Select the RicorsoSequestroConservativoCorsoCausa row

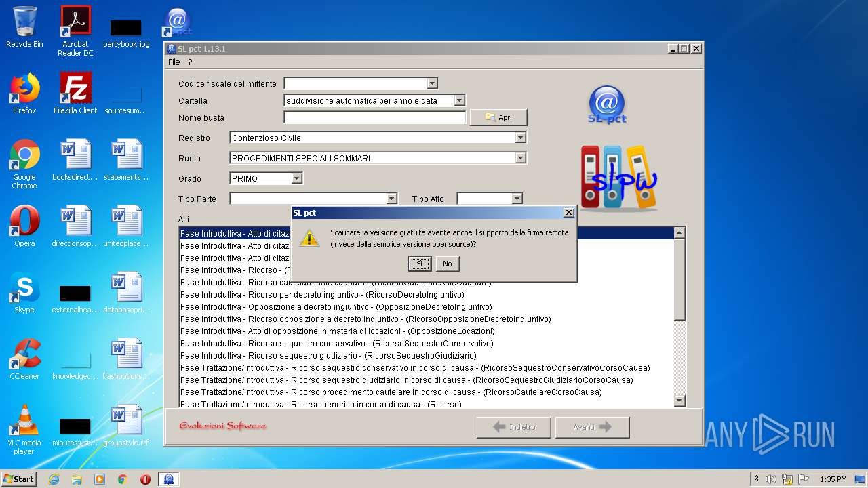pyautogui.click(x=427, y=368)
